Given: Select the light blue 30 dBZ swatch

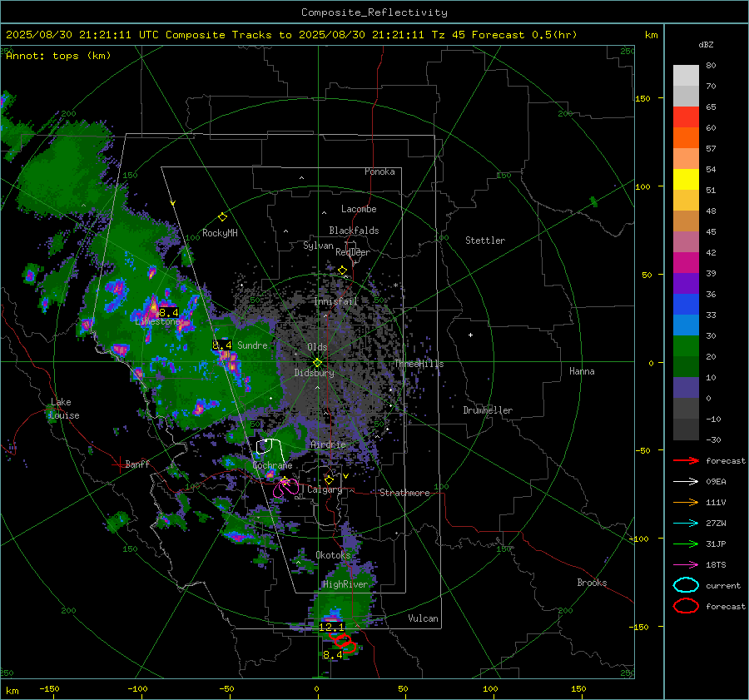Looking at the screenshot, I should point(686,325).
